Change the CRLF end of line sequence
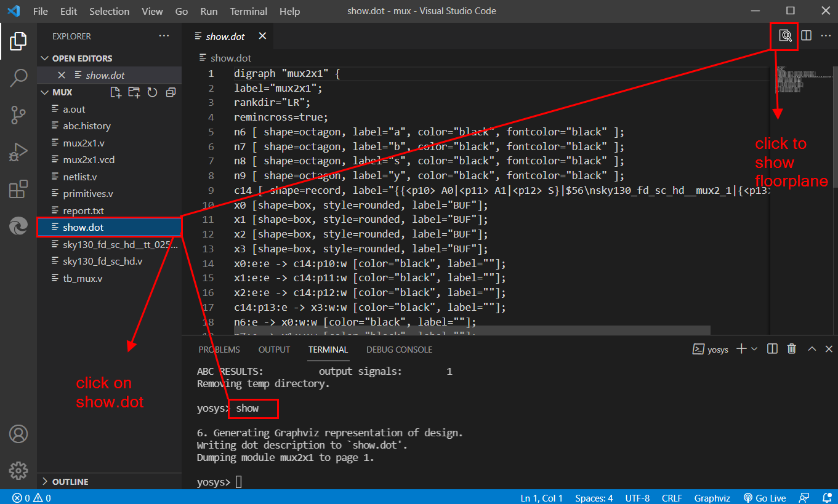838x504 pixels. pos(672,498)
